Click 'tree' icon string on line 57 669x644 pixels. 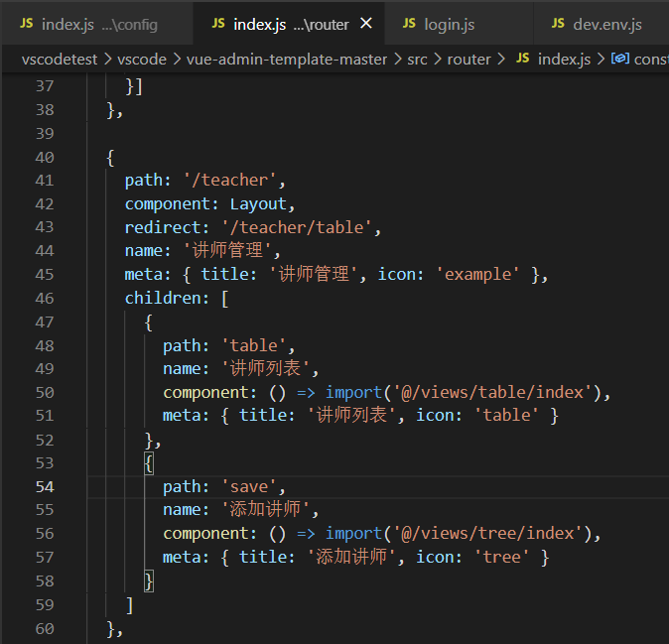coord(502,557)
